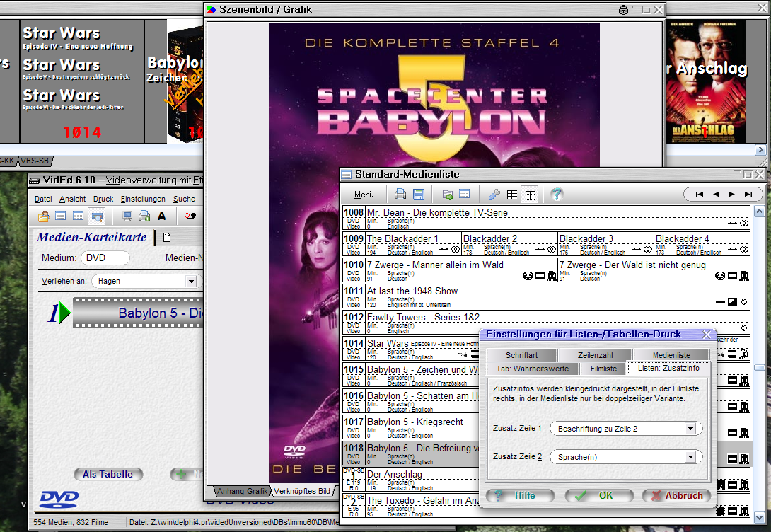The height and width of the screenshot is (532, 771).
Task: Open the Druck menu in VidEd
Action: click(103, 199)
